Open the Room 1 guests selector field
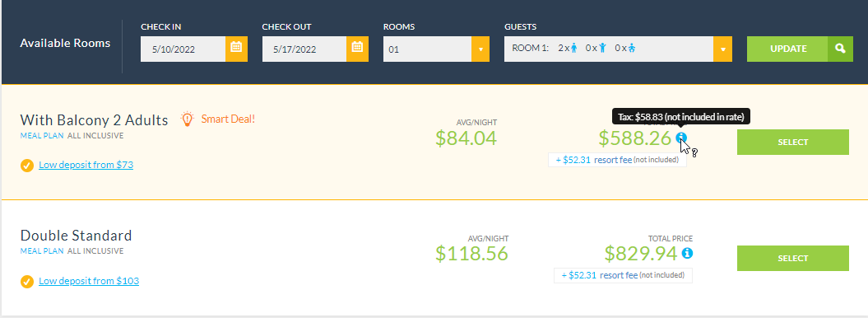Image resolution: width=868 pixels, height=318 pixels. coord(609,49)
